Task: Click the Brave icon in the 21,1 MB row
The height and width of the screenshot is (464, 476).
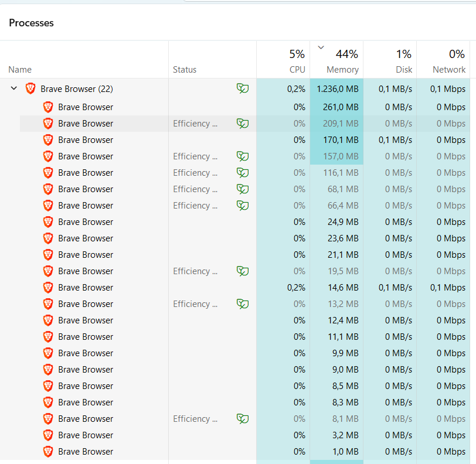Action: pyautogui.click(x=48, y=255)
